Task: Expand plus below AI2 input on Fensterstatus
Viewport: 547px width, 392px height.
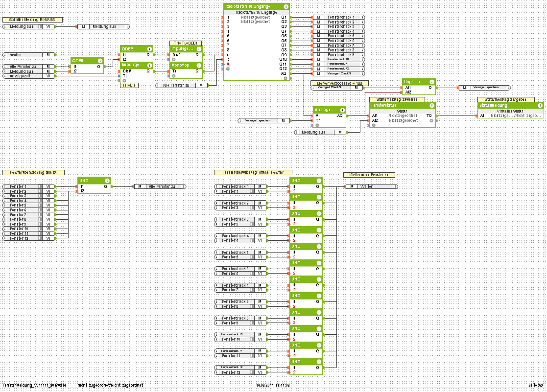Action: point(374,125)
